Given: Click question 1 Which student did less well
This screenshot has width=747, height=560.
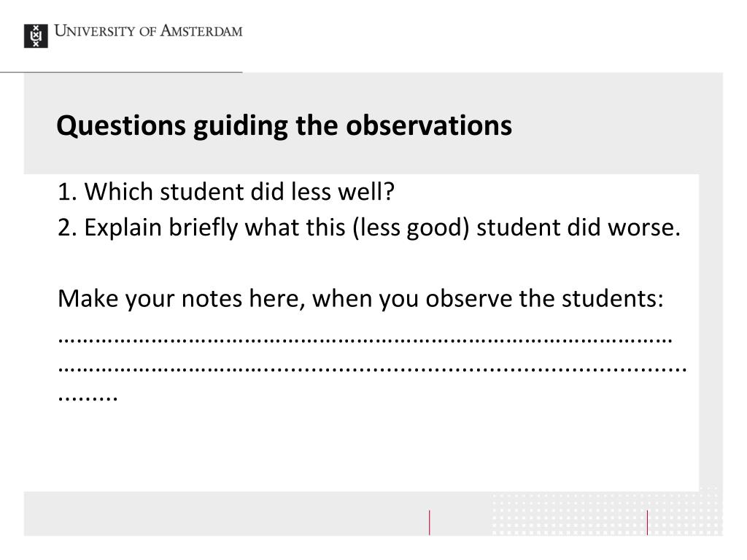Looking at the screenshot, I should click(x=226, y=192).
